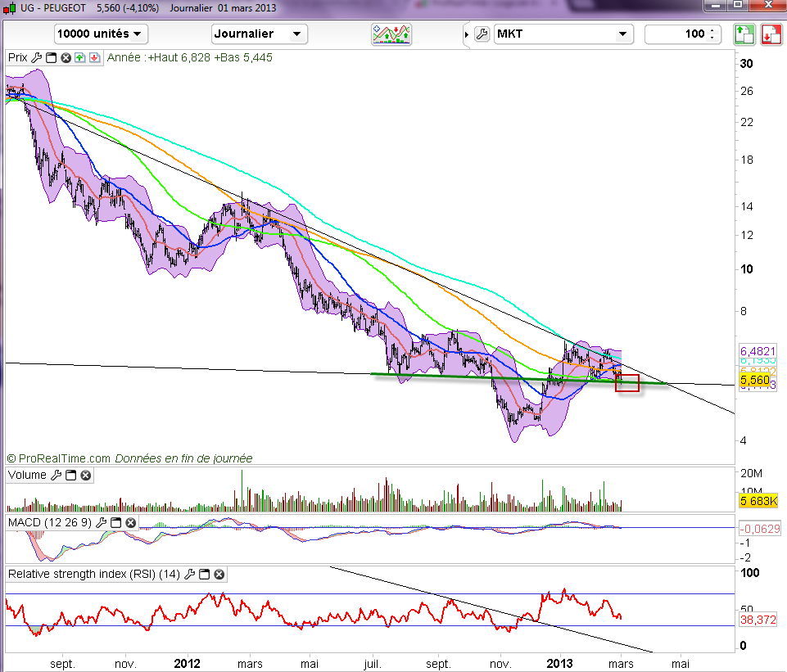Close the Volume indicator panel
787x672 pixels.
[86, 475]
